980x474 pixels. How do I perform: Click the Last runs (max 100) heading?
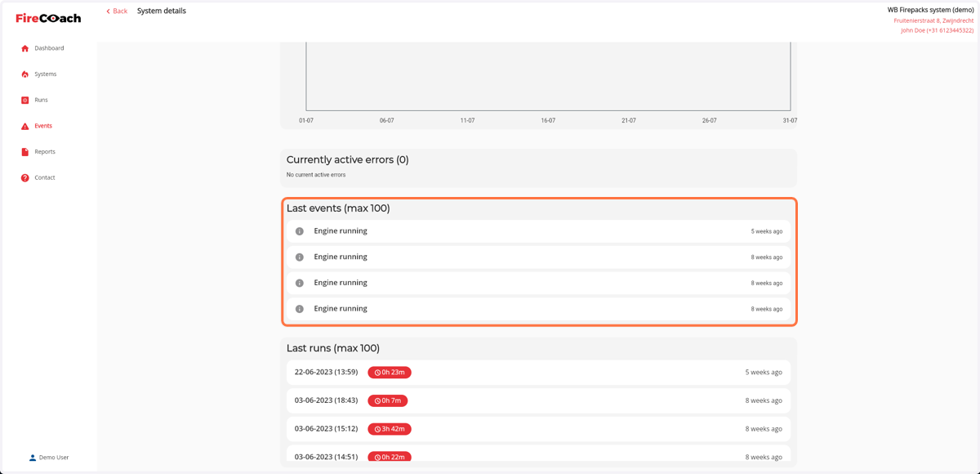click(333, 348)
